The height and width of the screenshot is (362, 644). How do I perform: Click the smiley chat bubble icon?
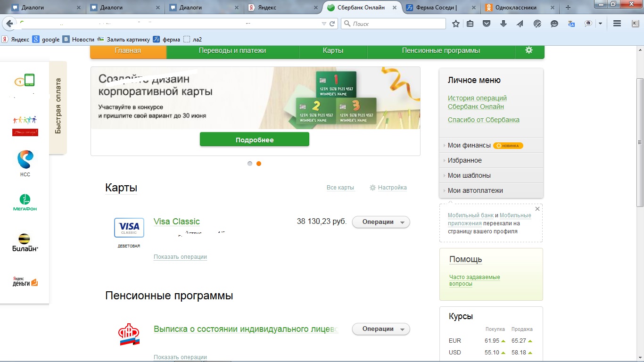tap(554, 24)
